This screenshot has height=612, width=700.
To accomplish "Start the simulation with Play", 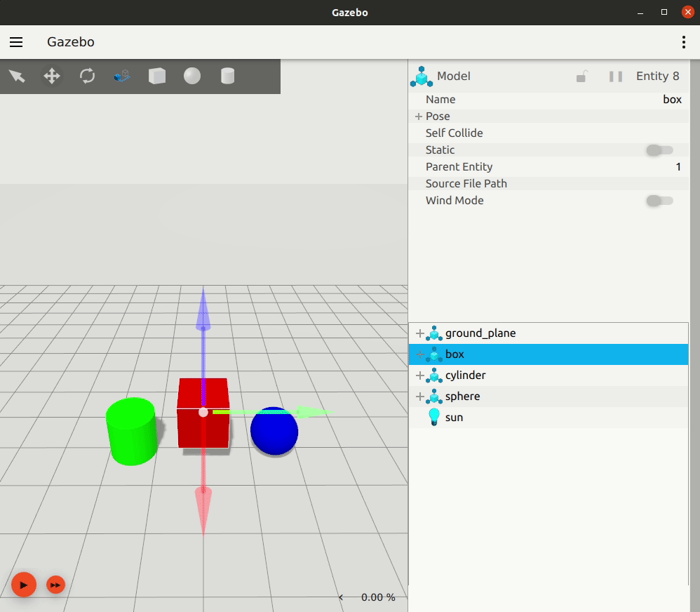I will point(24,585).
